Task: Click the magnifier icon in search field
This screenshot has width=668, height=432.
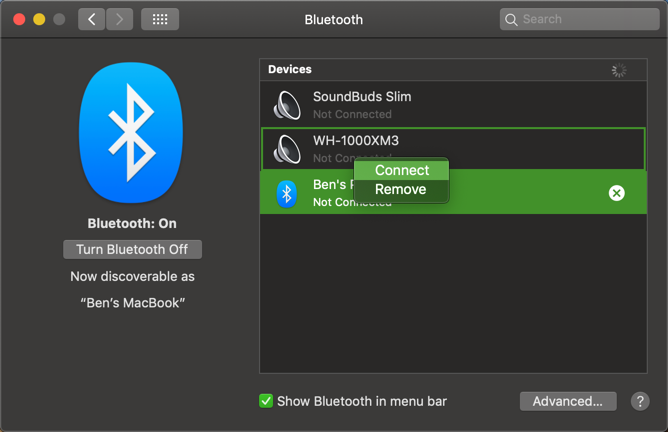Action: click(511, 20)
